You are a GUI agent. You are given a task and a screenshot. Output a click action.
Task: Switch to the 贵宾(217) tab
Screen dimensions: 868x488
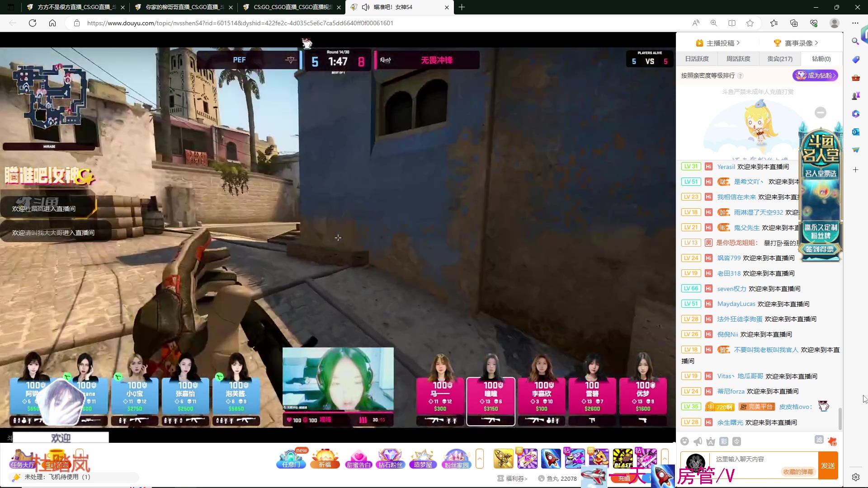tap(780, 59)
